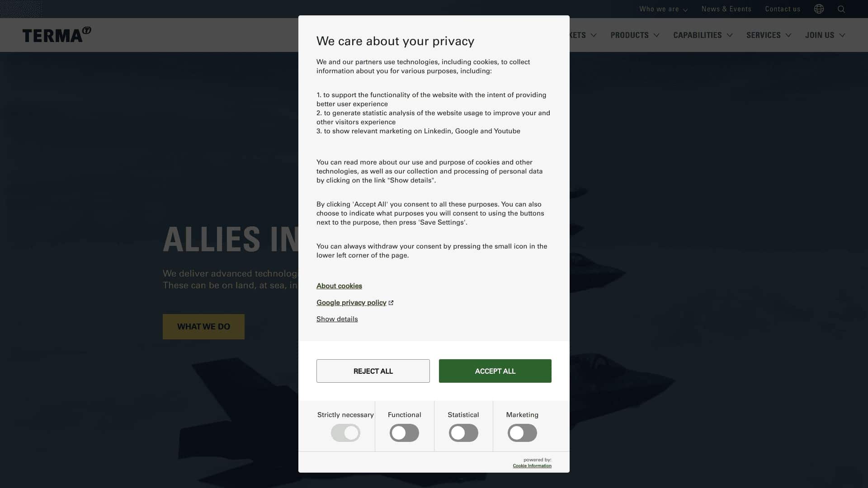Click the WHAT WE DO button
This screenshot has height=488, width=868.
(203, 326)
